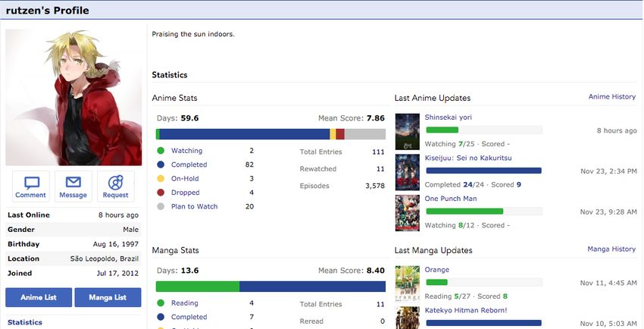The height and width of the screenshot is (329, 644).
Task: Click the Shinsekai yori progress bar
Action: 484,130
